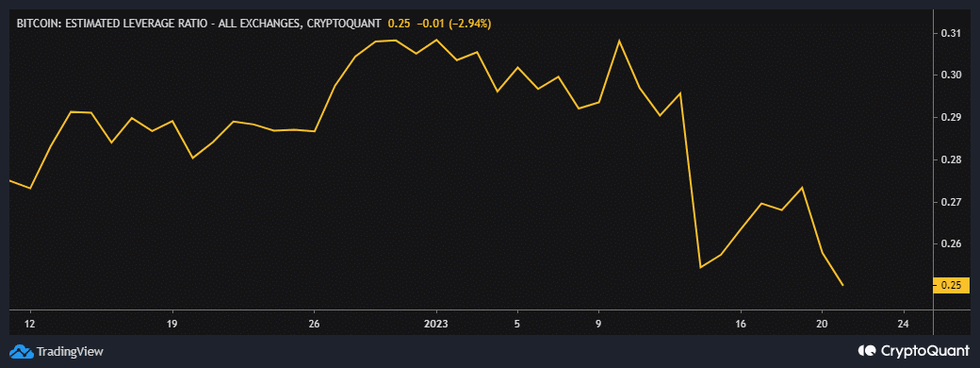This screenshot has width=980, height=368.
Task: Click the 0.30 label on price axis
Action: [x=951, y=75]
